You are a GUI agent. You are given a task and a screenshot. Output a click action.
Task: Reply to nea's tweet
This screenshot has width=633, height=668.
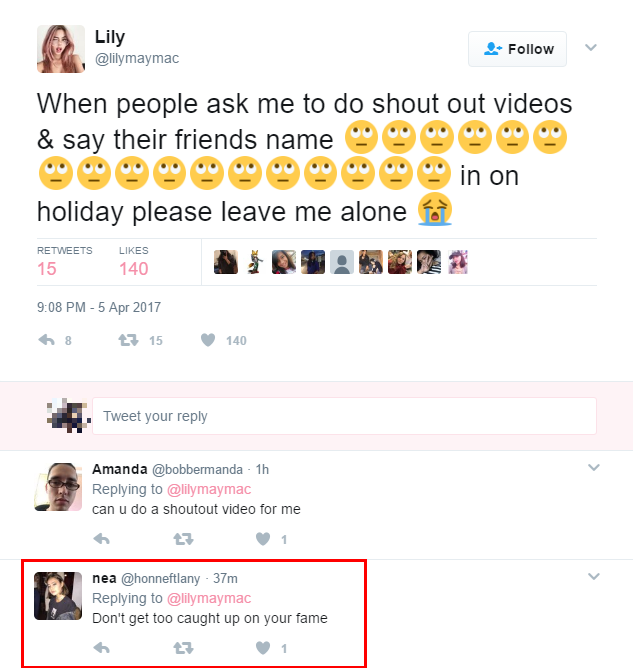coord(101,648)
